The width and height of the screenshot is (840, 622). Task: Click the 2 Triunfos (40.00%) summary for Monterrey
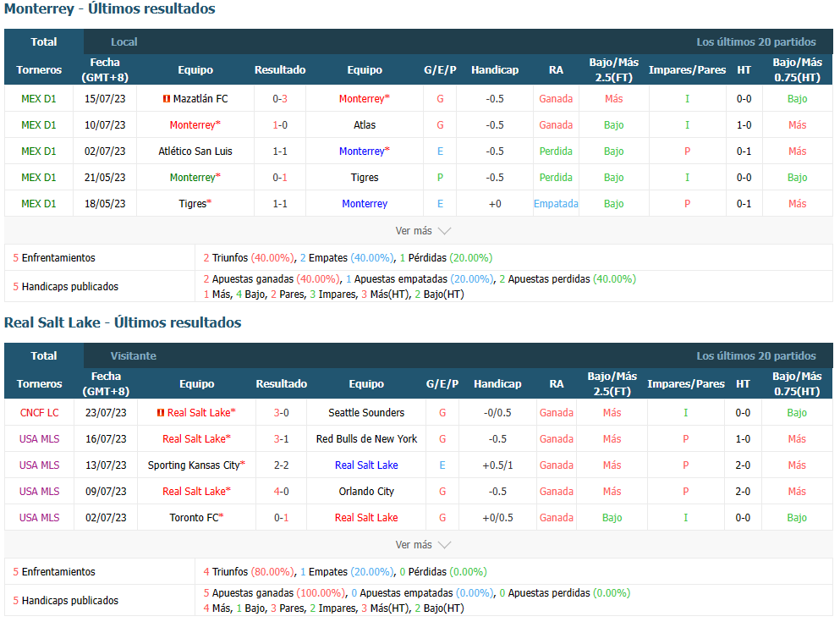coord(249,258)
